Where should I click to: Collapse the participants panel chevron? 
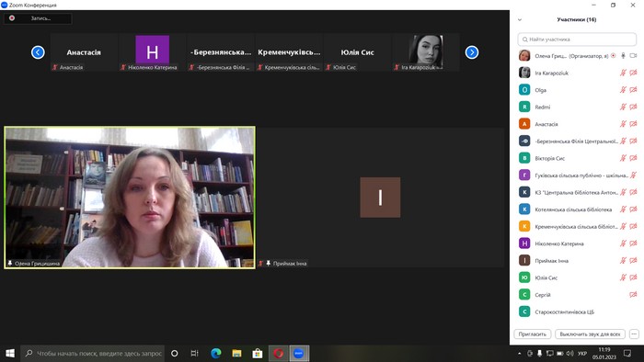pyautogui.click(x=520, y=19)
